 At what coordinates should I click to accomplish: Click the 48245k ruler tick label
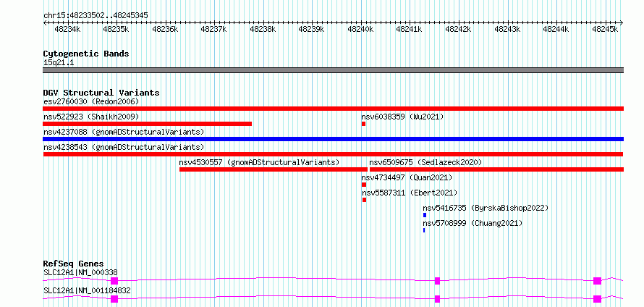(606, 29)
